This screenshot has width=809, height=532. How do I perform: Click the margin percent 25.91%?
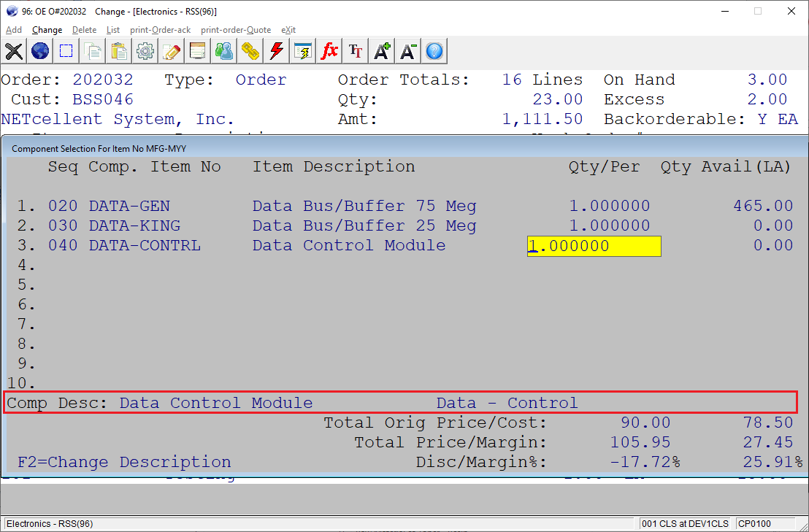(x=773, y=462)
